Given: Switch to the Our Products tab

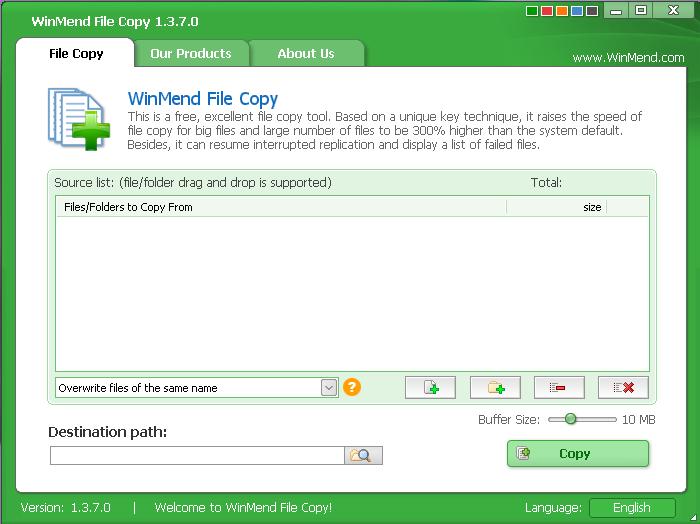Looking at the screenshot, I should coord(190,54).
